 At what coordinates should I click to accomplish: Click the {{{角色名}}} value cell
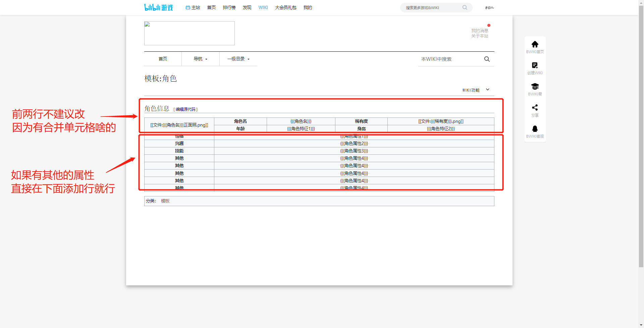pos(301,121)
